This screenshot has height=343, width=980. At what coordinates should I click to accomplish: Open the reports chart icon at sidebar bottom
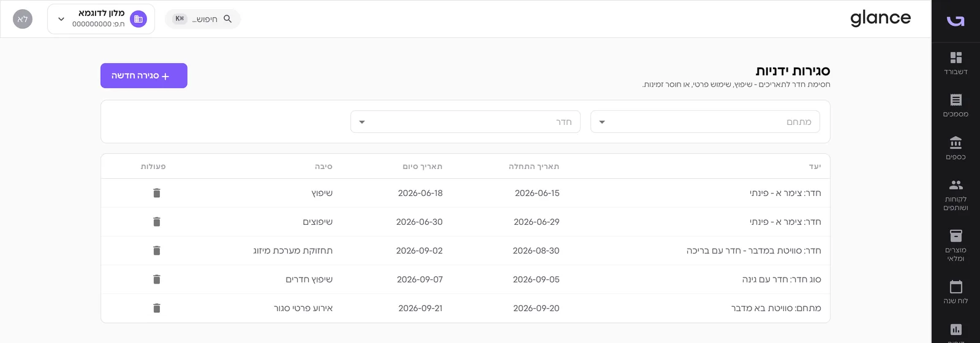coord(956,330)
